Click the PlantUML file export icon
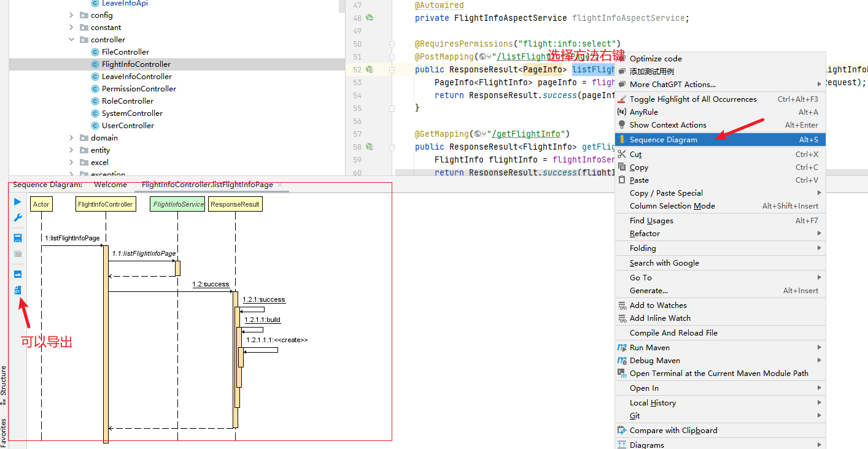 (x=18, y=290)
